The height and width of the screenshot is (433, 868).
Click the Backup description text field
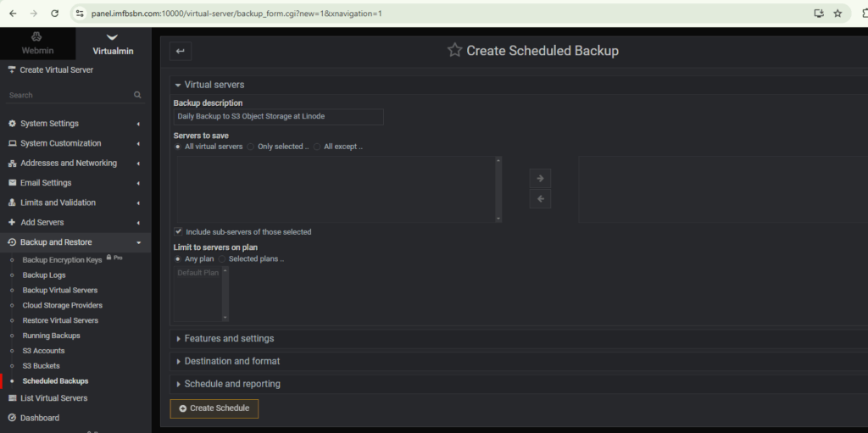(x=278, y=116)
